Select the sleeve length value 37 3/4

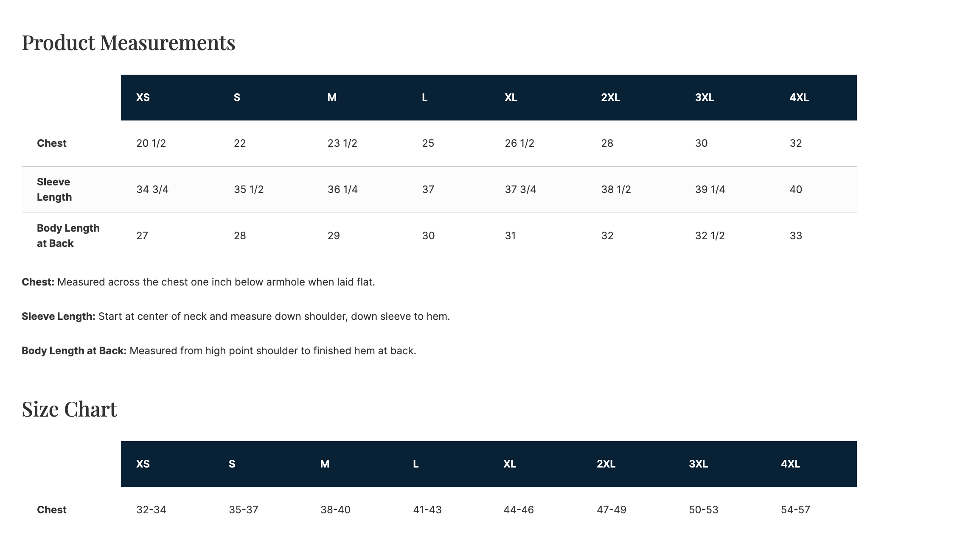(520, 190)
